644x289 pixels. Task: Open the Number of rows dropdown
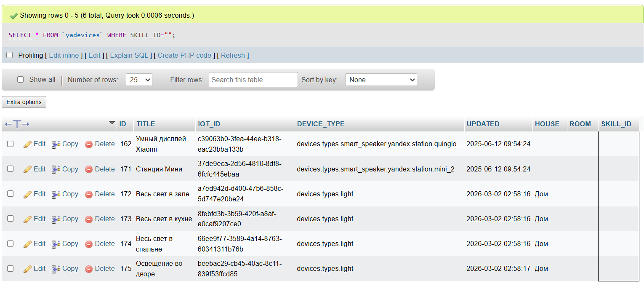tap(139, 80)
